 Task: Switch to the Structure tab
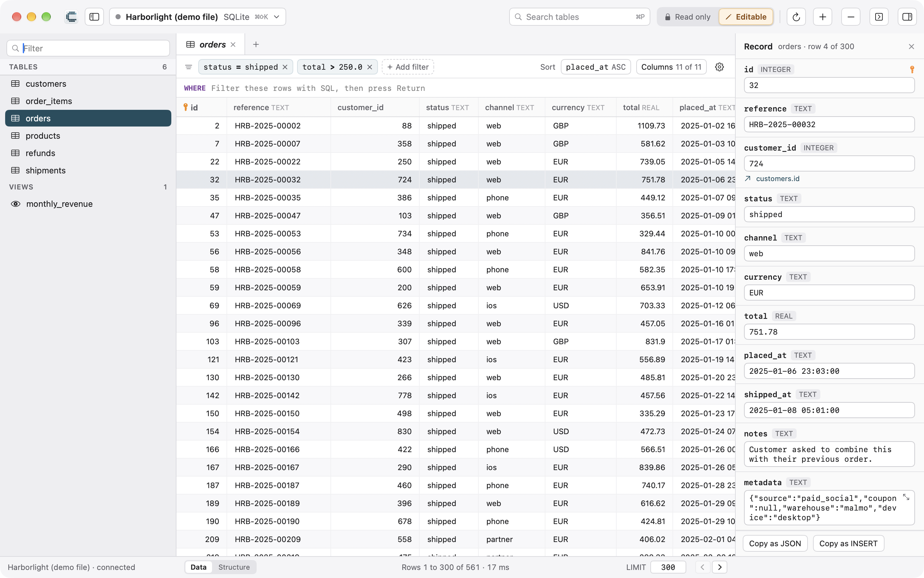[234, 567]
